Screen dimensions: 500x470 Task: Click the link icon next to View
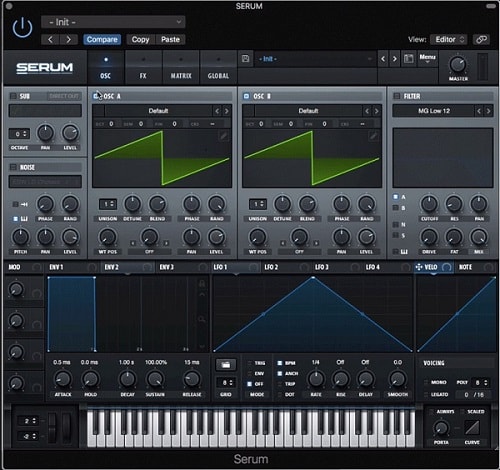pos(481,39)
